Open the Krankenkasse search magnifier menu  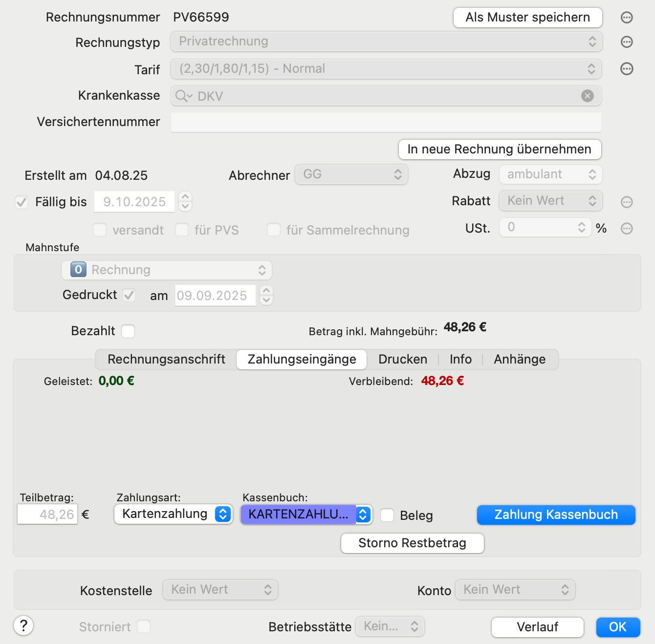point(184,96)
